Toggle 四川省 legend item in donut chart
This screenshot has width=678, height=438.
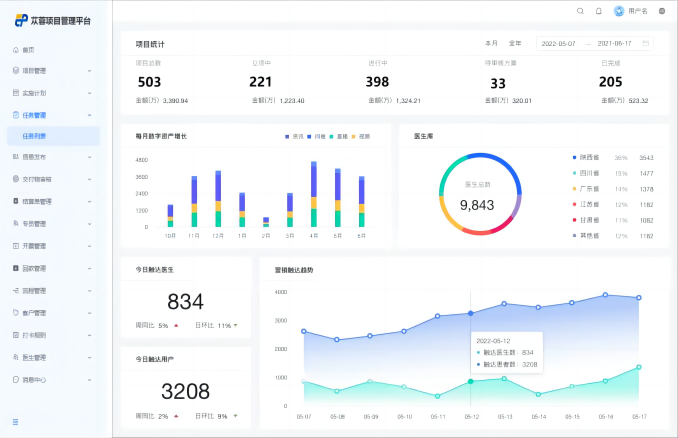tap(587, 173)
